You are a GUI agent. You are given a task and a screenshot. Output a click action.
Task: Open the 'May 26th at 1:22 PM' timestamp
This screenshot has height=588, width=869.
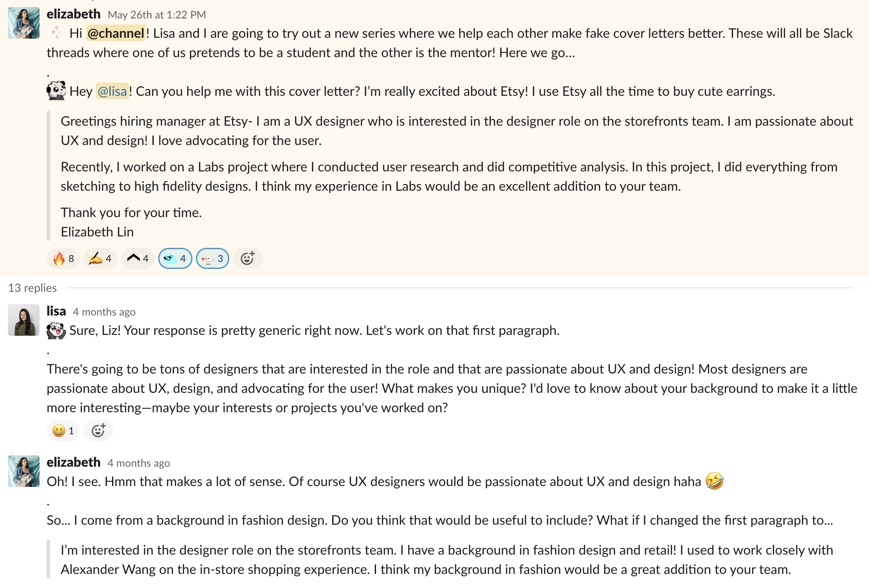[x=157, y=15]
